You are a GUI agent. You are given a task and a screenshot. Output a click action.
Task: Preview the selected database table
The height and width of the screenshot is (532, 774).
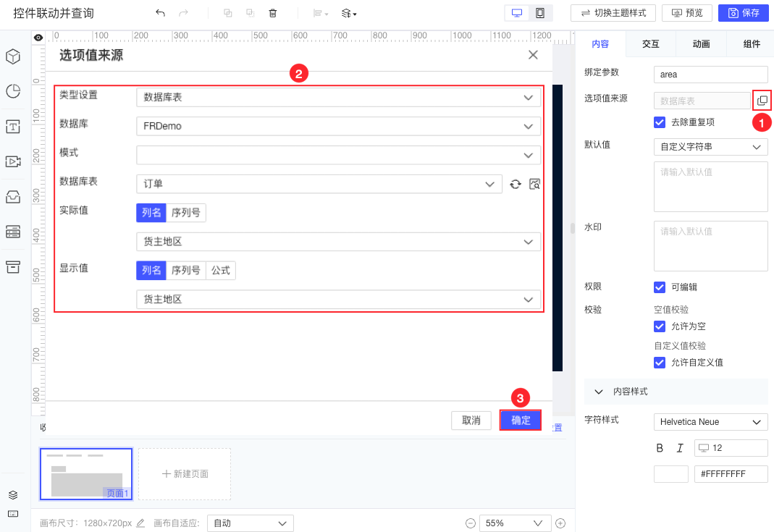coord(534,184)
